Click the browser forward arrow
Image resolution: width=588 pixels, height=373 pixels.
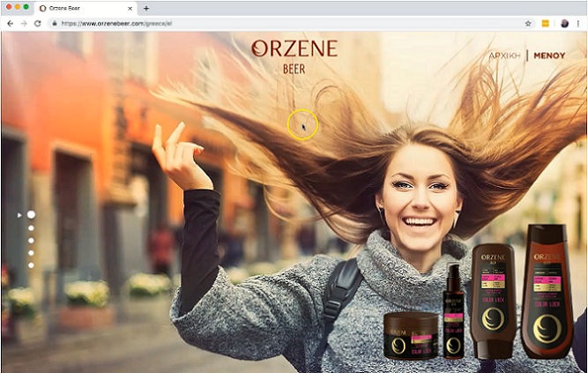pos(24,24)
